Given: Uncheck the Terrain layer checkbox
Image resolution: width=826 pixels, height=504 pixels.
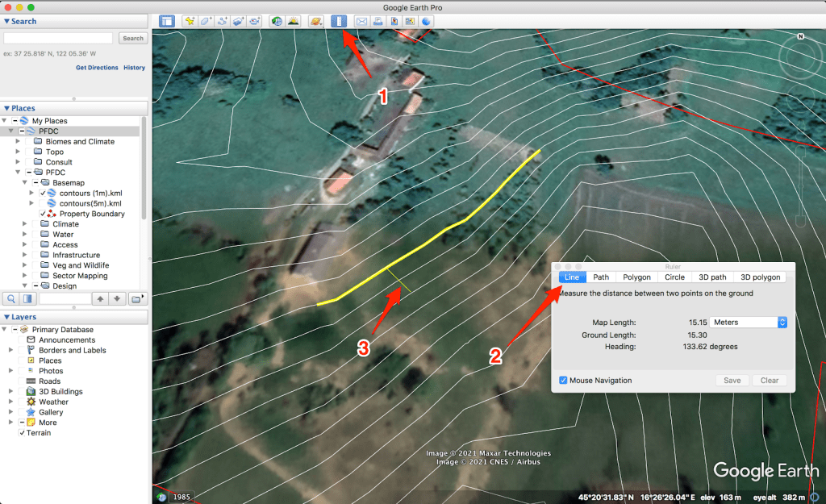Looking at the screenshot, I should click(x=22, y=433).
